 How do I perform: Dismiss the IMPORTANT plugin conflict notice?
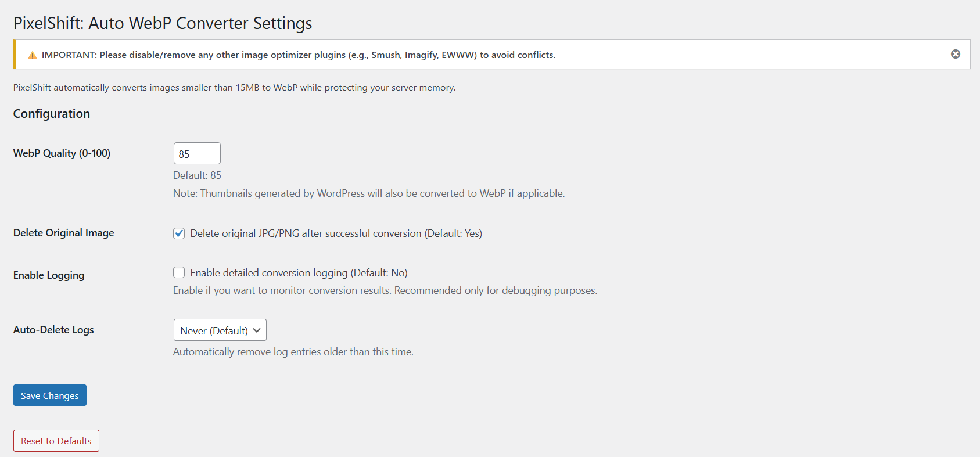[955, 54]
